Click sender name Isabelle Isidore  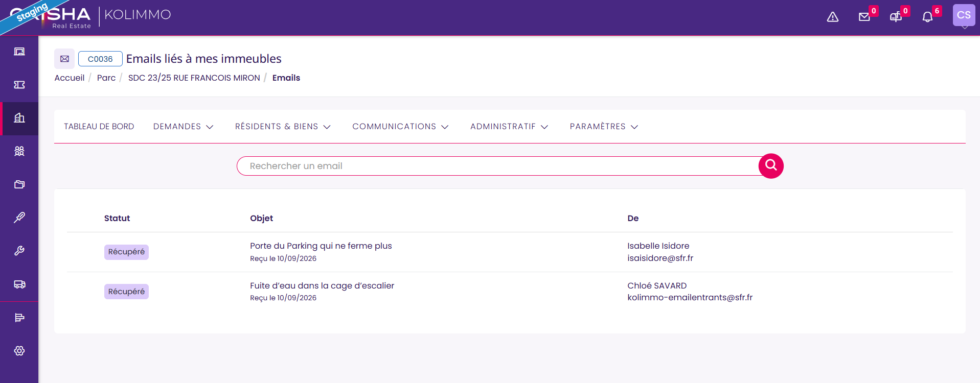658,246
